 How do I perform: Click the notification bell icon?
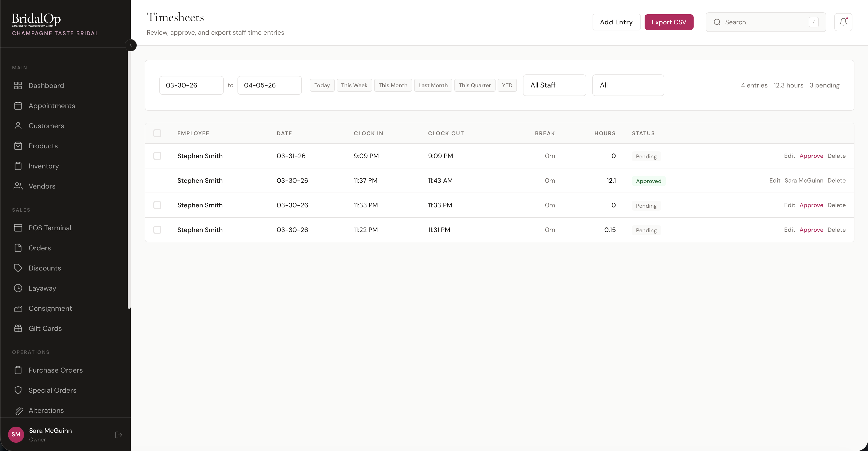[x=843, y=22]
